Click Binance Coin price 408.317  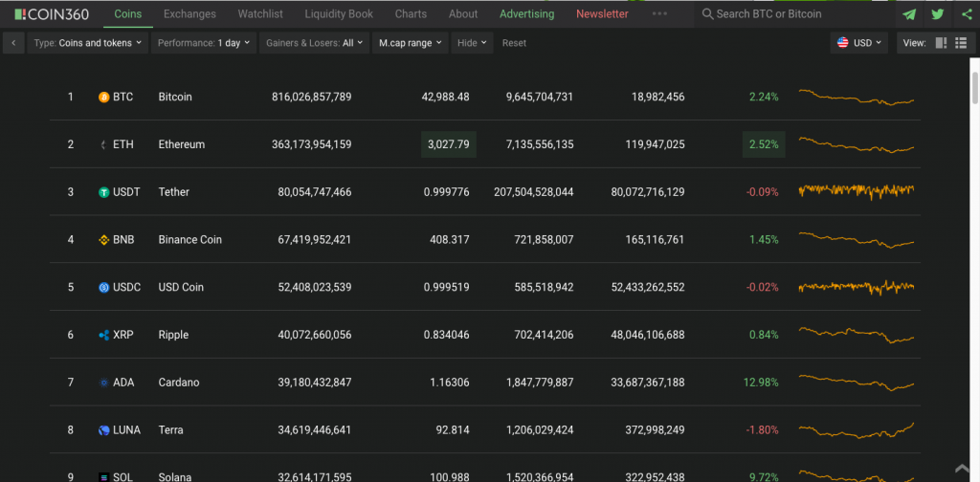(450, 240)
